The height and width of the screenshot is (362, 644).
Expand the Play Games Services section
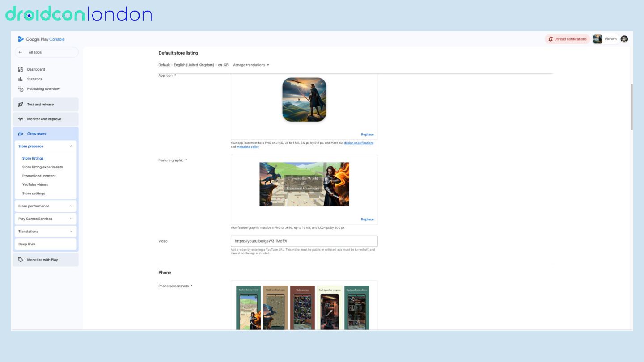coord(71,219)
